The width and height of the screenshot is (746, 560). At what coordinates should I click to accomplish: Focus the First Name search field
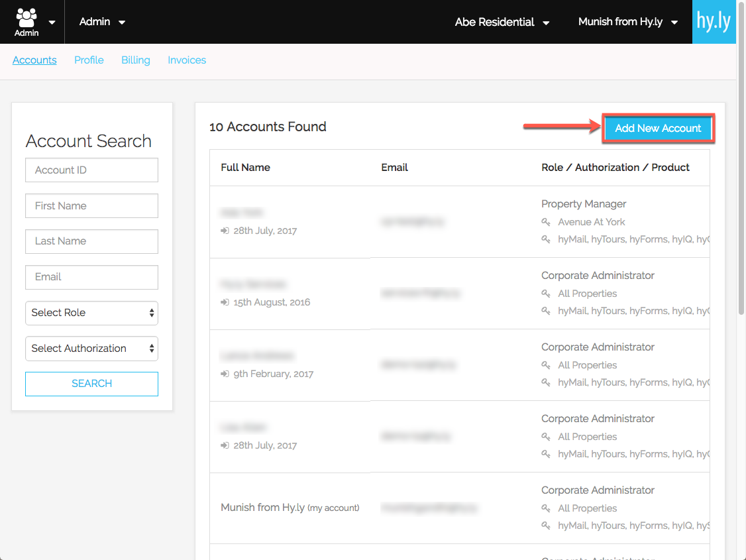click(92, 205)
